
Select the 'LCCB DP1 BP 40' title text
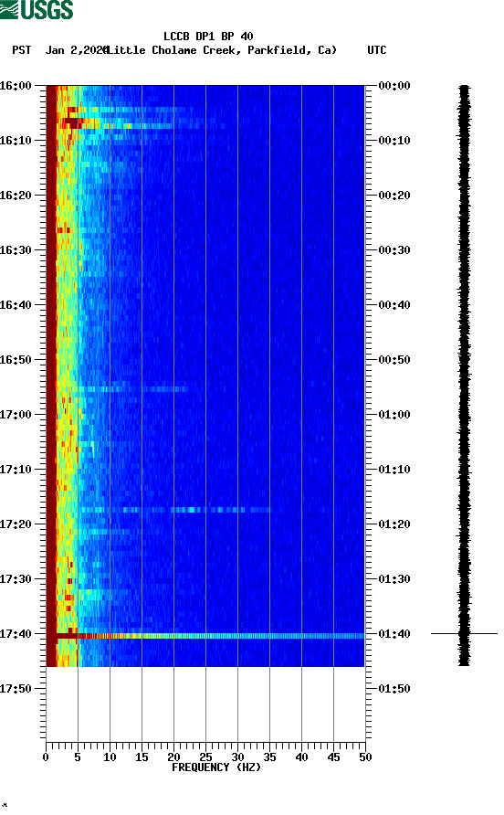208,37
